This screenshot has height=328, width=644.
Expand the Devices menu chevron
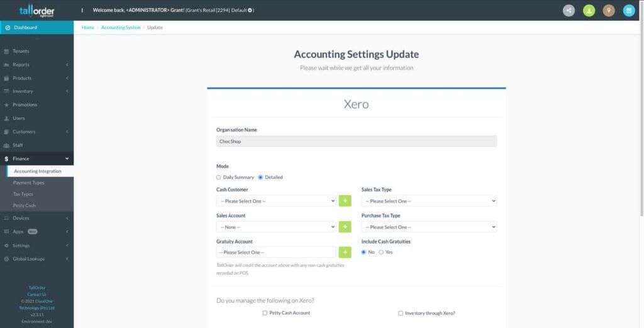coord(67,218)
